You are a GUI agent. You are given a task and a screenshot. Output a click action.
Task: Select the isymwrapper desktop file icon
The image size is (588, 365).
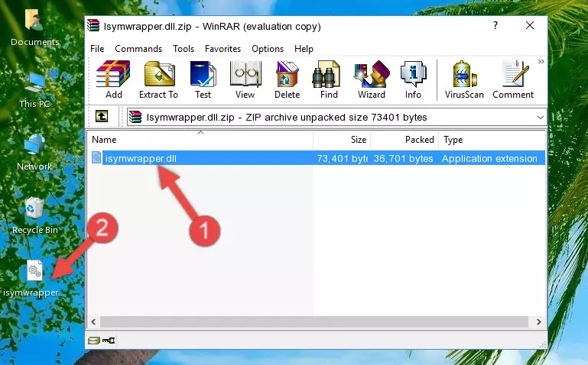pos(34,279)
